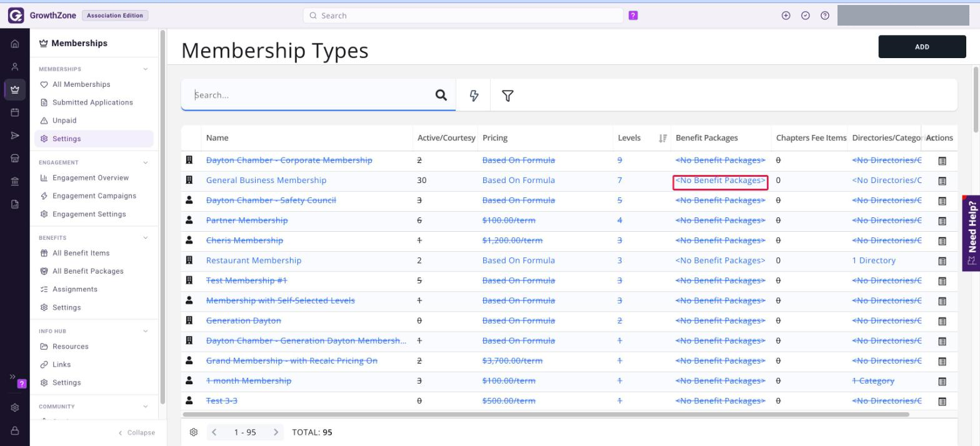Screen dimensions: 980x446
Task: Click the Pricing column header
Action: click(x=495, y=138)
